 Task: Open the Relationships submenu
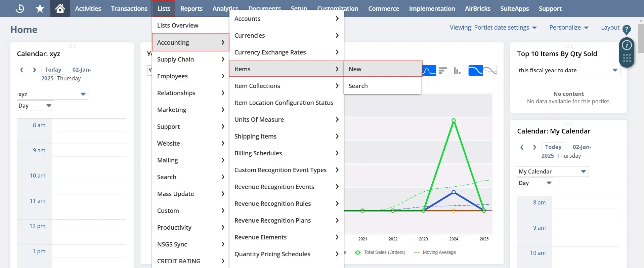click(190, 93)
